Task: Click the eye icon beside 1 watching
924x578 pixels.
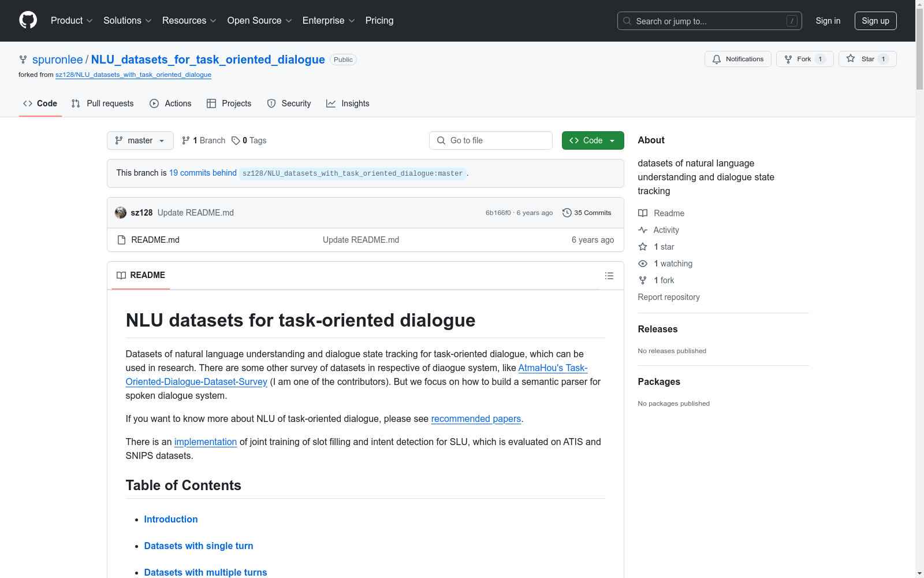Action: tap(643, 264)
